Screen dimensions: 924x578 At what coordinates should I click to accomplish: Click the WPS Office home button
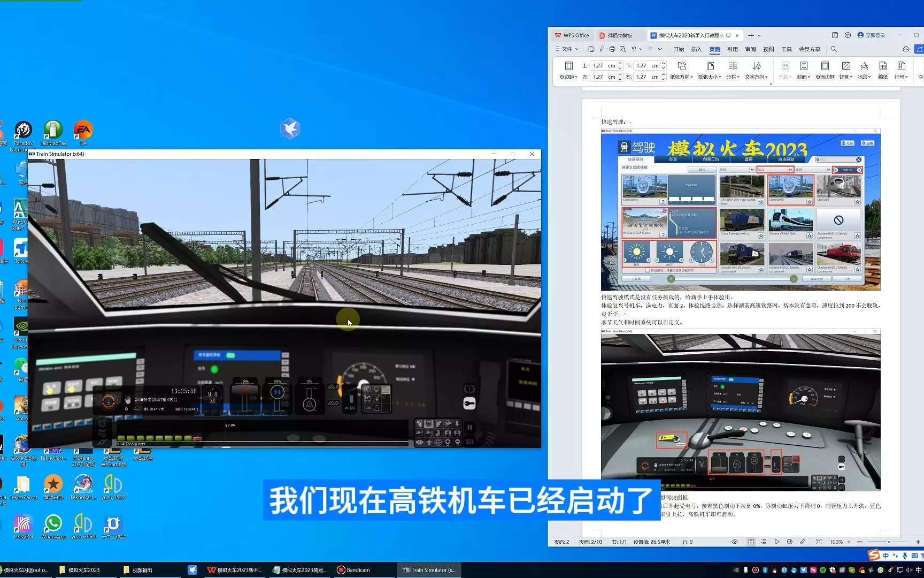point(572,35)
